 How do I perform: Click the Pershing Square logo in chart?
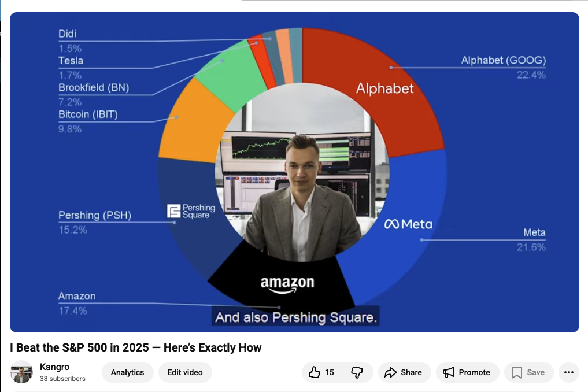pos(191,211)
